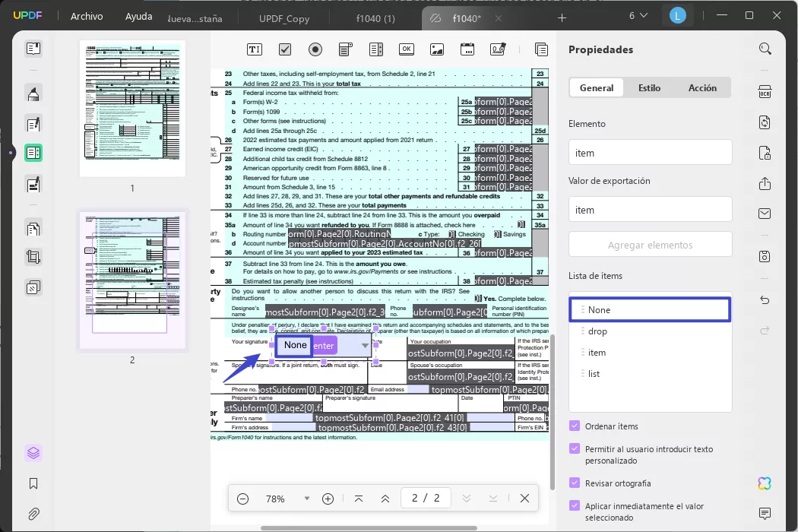
Task: Add a Date Field form element
Action: (x=467, y=49)
